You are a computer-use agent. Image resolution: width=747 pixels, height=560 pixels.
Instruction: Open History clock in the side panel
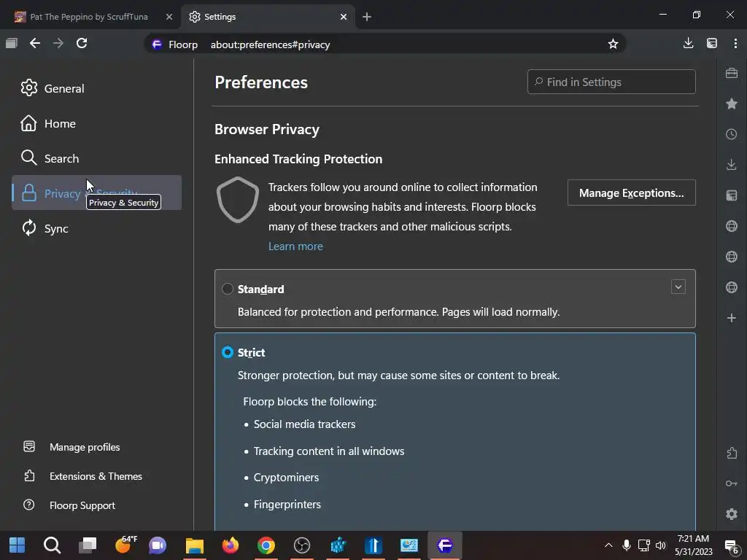[x=732, y=134]
